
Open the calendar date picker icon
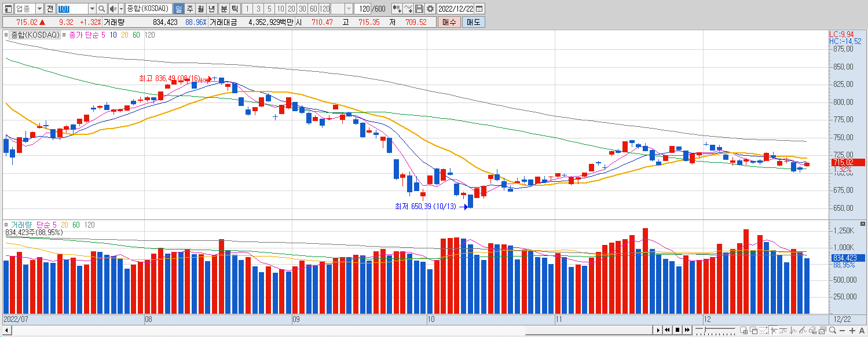tap(479, 9)
